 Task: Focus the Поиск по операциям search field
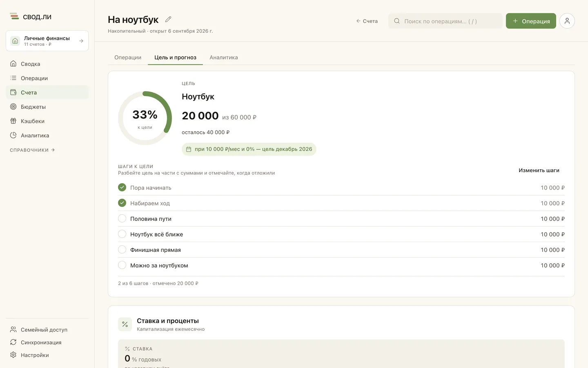445,21
